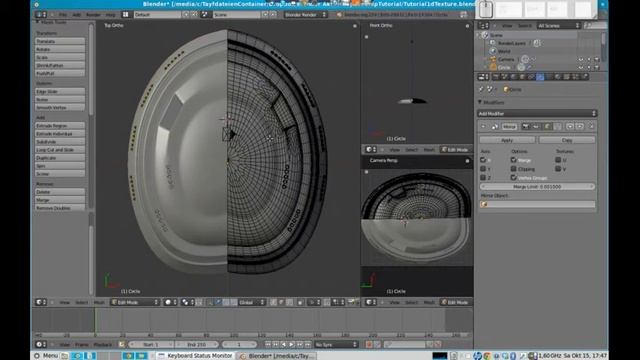Select vertex select mode icon
This screenshot has height=360, width=640.
click(273, 302)
